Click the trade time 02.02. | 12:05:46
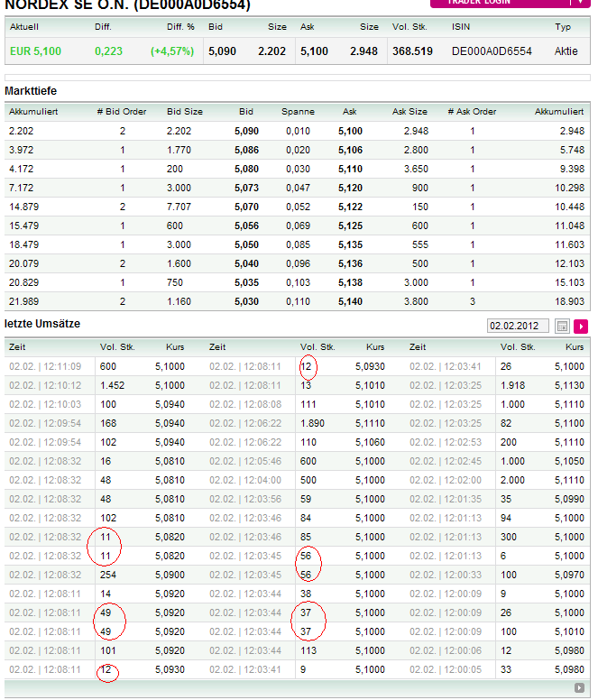 (245, 462)
